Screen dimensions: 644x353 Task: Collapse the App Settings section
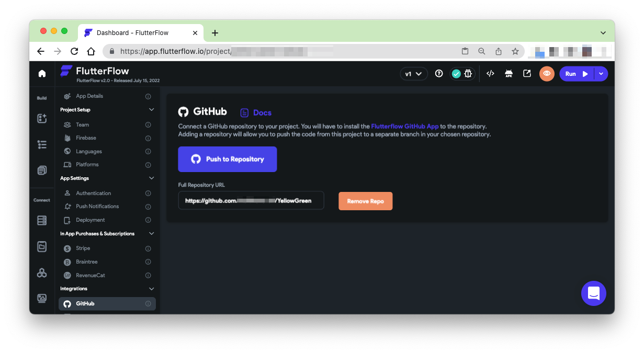(152, 178)
